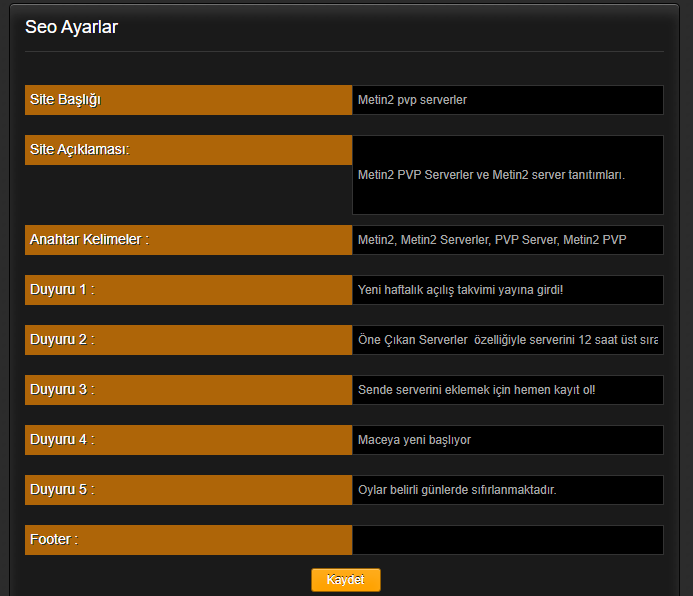Click the Duyuru 5 input field
This screenshot has width=693, height=596.
tap(508, 490)
